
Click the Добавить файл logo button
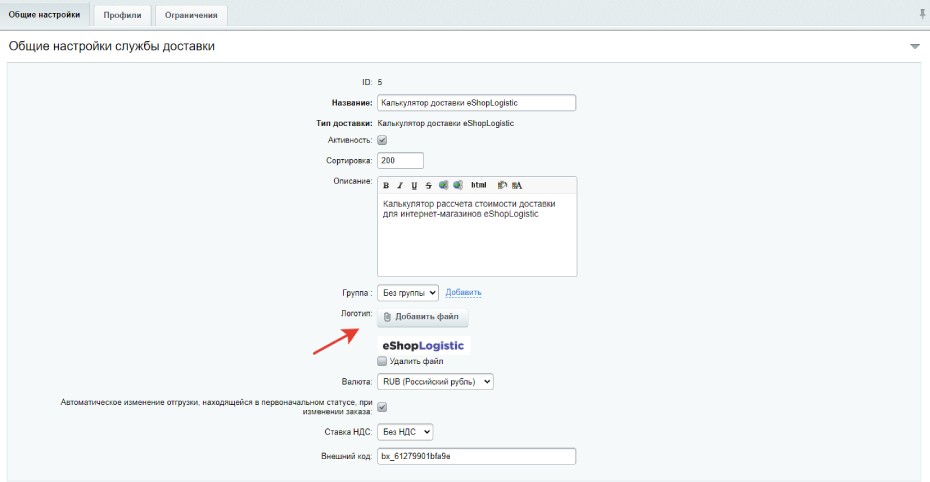pyautogui.click(x=422, y=317)
